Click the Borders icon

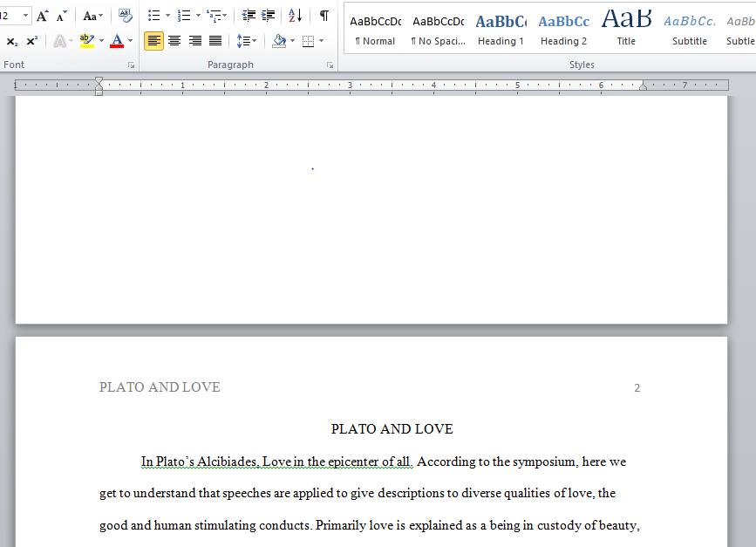coord(308,41)
